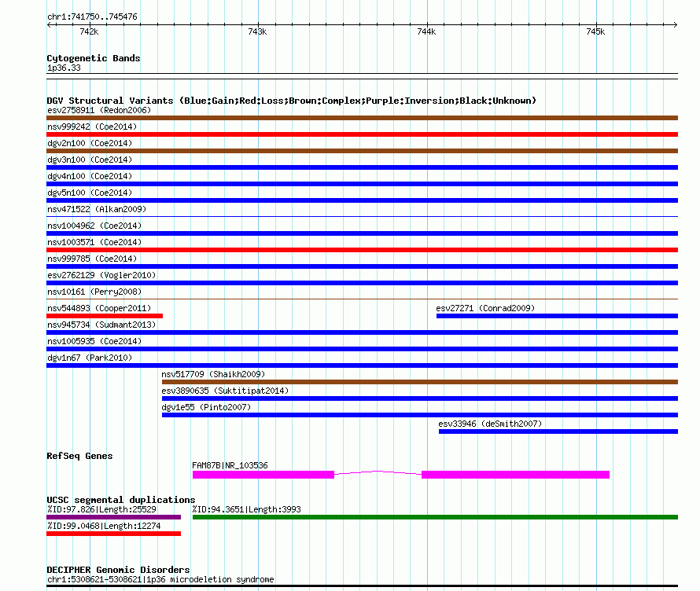The height and width of the screenshot is (591, 700).
Task: Click the 744k ruler tick label
Action: click(x=426, y=31)
